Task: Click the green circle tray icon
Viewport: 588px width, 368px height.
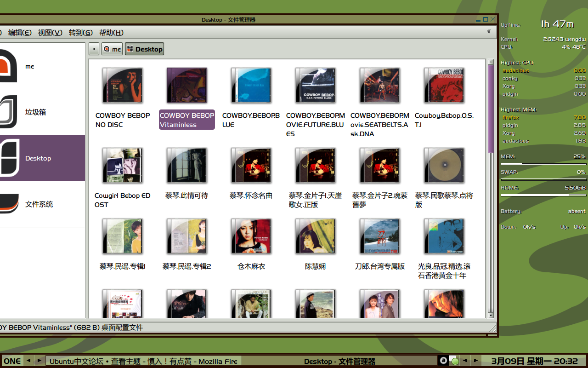Action: tap(454, 361)
